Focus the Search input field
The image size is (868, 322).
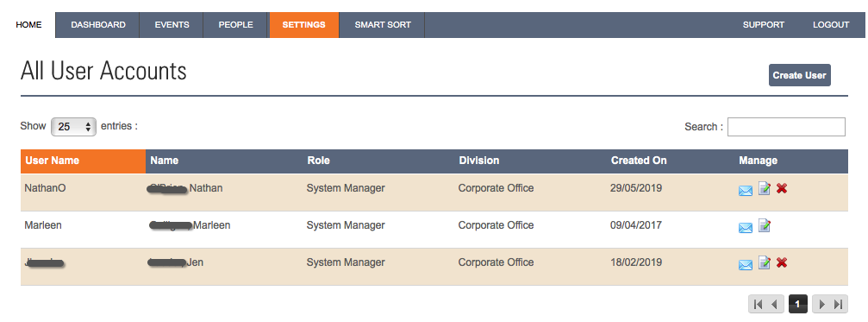click(786, 127)
